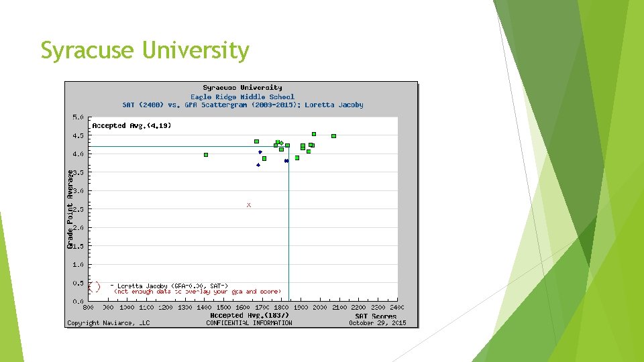Click the red "not enough data to overlay" message

tap(197, 292)
